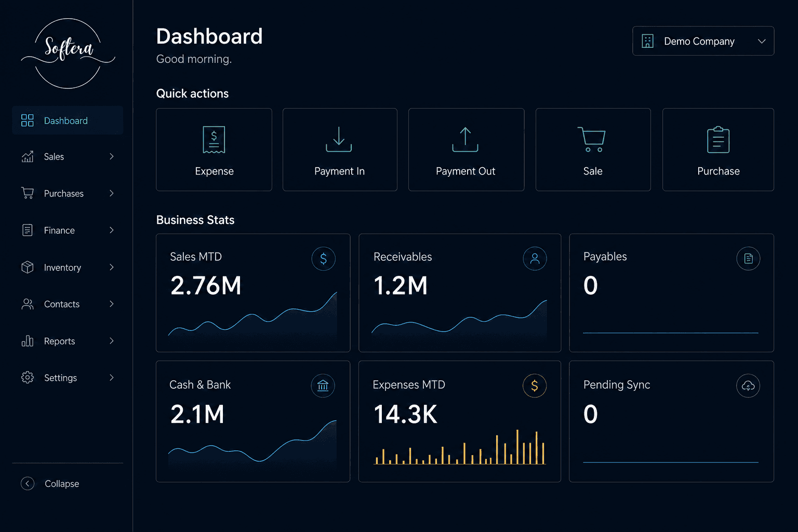
Task: Click the Expense quick action label
Action: click(214, 171)
